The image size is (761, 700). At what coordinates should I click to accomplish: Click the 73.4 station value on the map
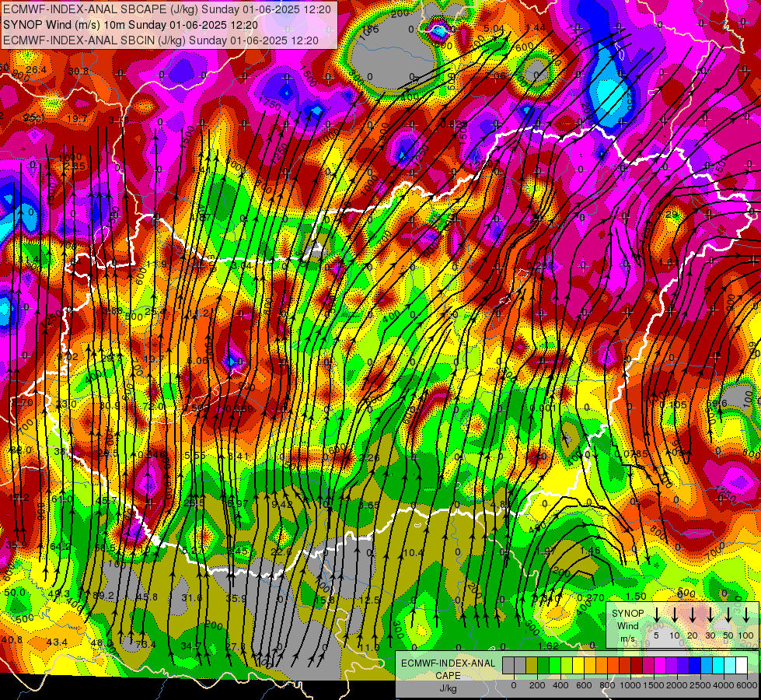click(145, 645)
